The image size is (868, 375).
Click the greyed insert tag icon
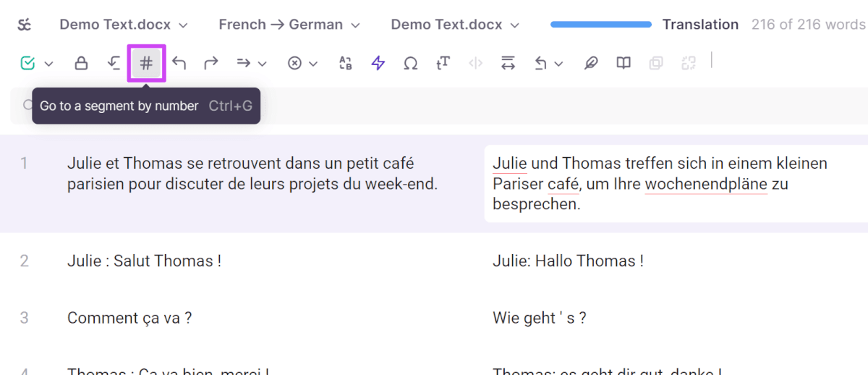475,63
